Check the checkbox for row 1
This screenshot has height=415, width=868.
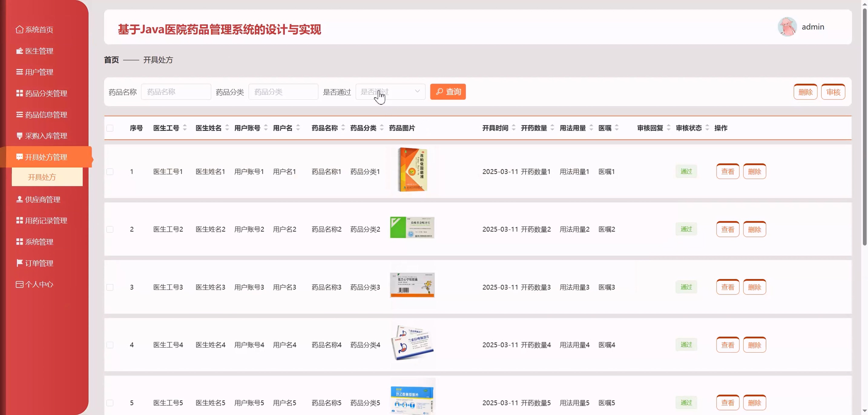[x=110, y=171]
